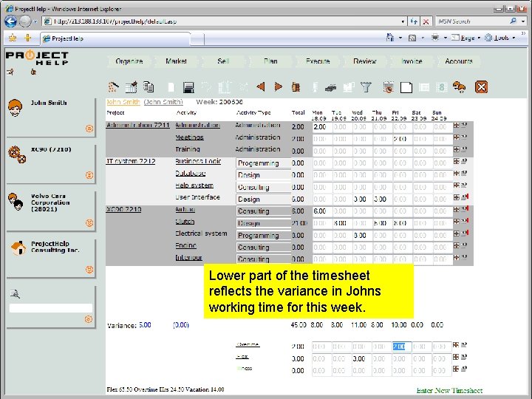Click the funnel filter toolbar icon
Viewport: 532px width, 399px height.
tap(366, 87)
